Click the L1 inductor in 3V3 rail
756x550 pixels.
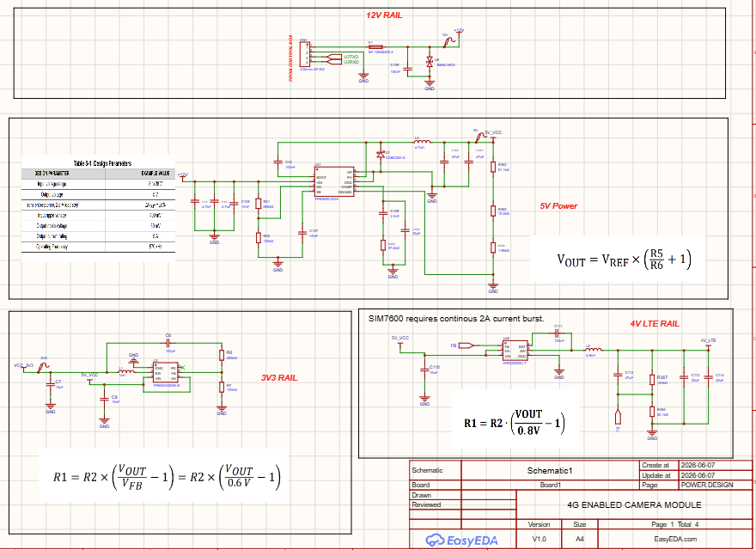point(127,372)
